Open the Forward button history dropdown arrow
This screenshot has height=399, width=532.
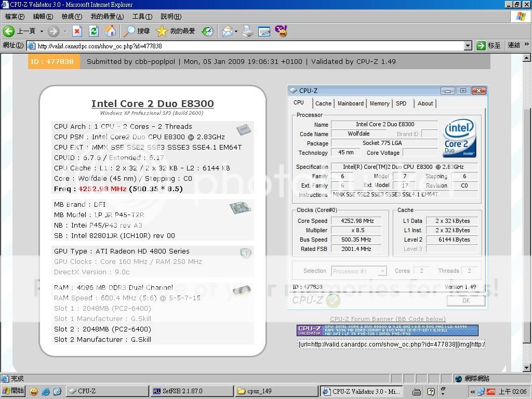(65, 31)
